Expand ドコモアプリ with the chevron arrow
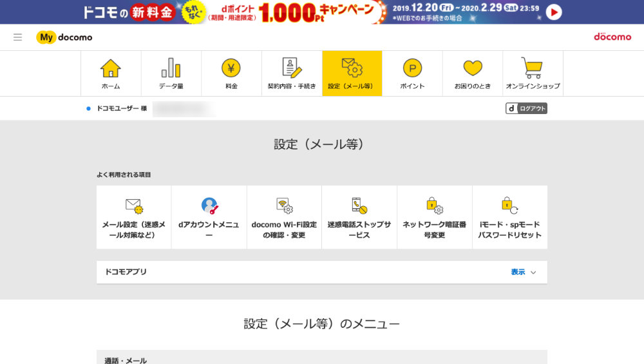 533,273
